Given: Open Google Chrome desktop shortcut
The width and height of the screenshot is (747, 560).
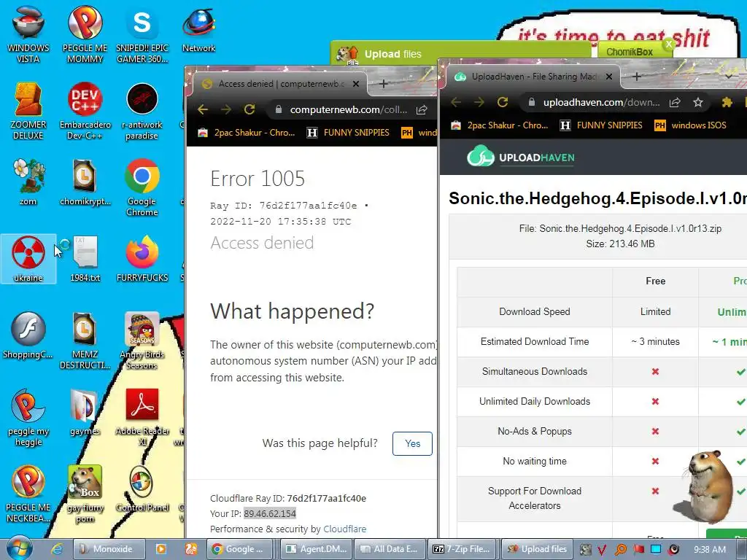Looking at the screenshot, I should 142,187.
